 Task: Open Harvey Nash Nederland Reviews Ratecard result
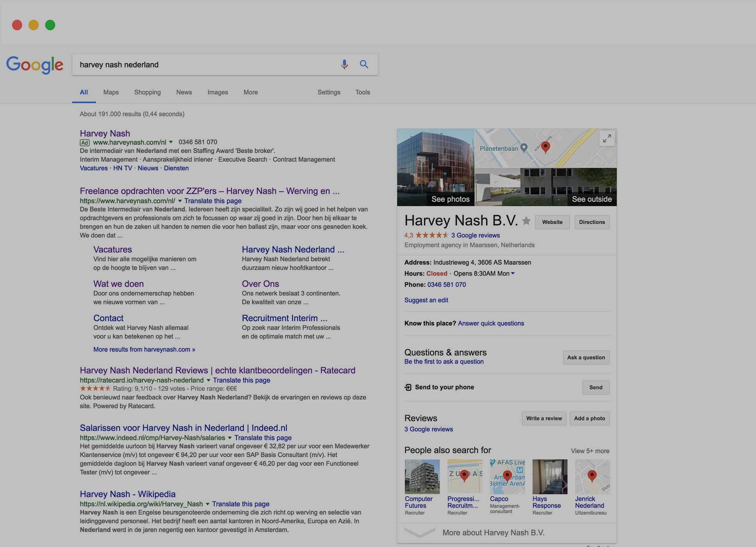(x=218, y=371)
